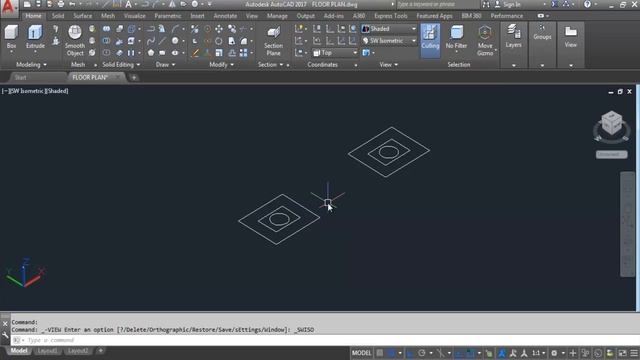Switch to the Surface ribbon tab
The image size is (640, 360).
pyautogui.click(x=82, y=16)
